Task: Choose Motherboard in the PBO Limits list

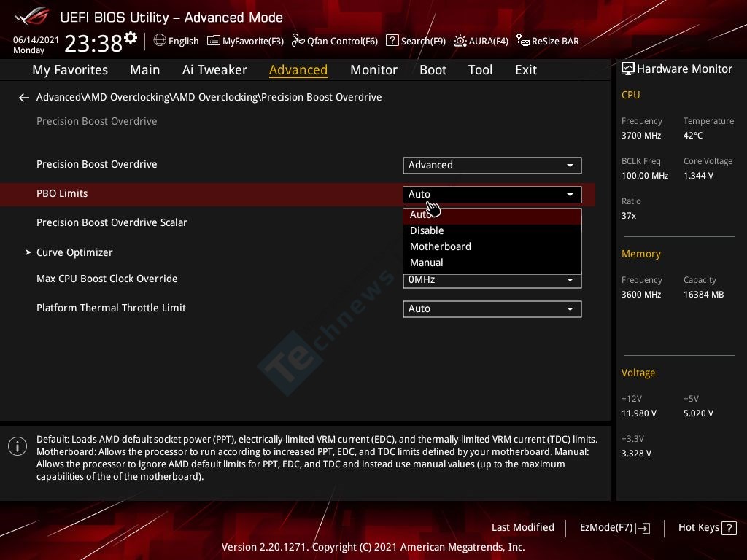Action: [x=492, y=246]
